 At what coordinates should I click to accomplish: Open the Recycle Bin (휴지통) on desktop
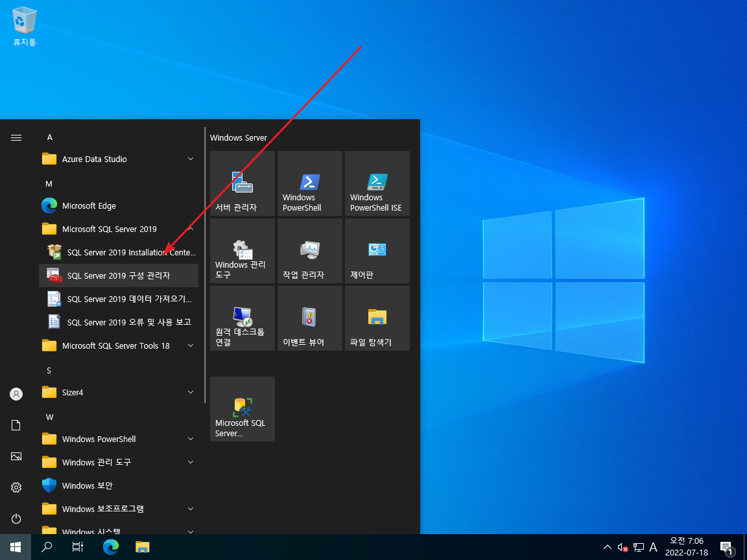(24, 26)
